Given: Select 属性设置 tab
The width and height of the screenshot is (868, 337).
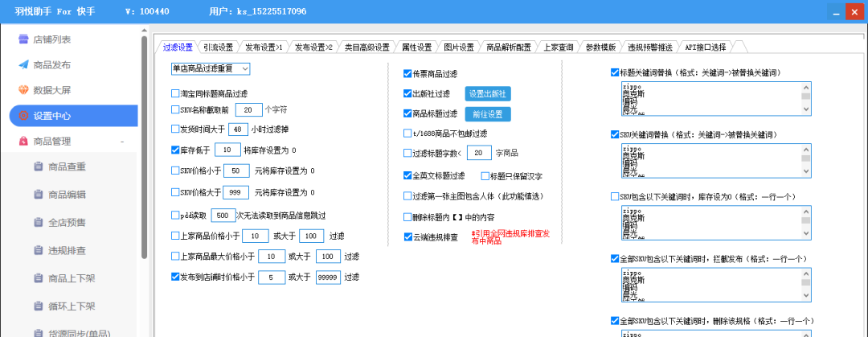Looking at the screenshot, I should pyautogui.click(x=416, y=47).
